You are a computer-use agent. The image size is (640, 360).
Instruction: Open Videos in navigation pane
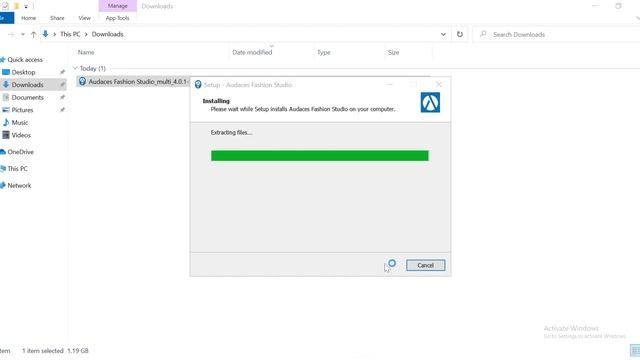tap(21, 135)
